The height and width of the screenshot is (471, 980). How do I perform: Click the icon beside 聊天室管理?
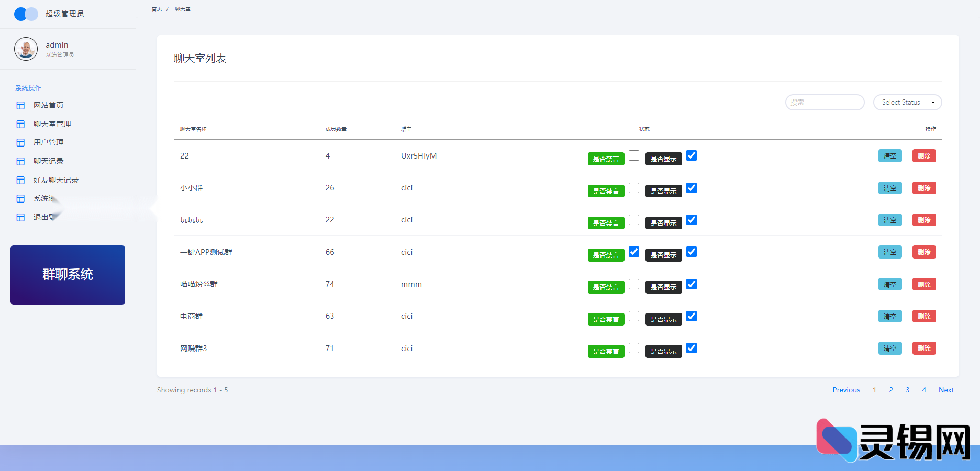click(x=20, y=124)
